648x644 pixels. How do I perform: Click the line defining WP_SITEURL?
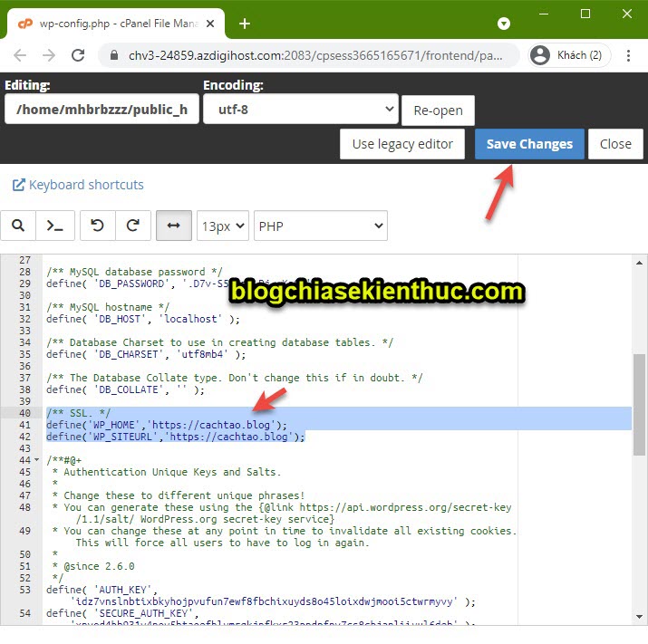click(176, 437)
